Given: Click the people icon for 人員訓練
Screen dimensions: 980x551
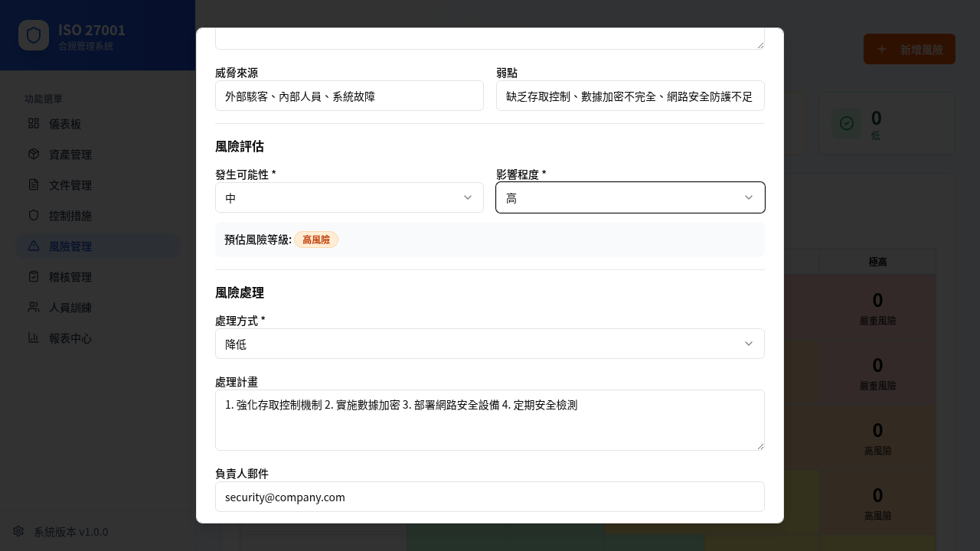Looking at the screenshot, I should pyautogui.click(x=34, y=307).
